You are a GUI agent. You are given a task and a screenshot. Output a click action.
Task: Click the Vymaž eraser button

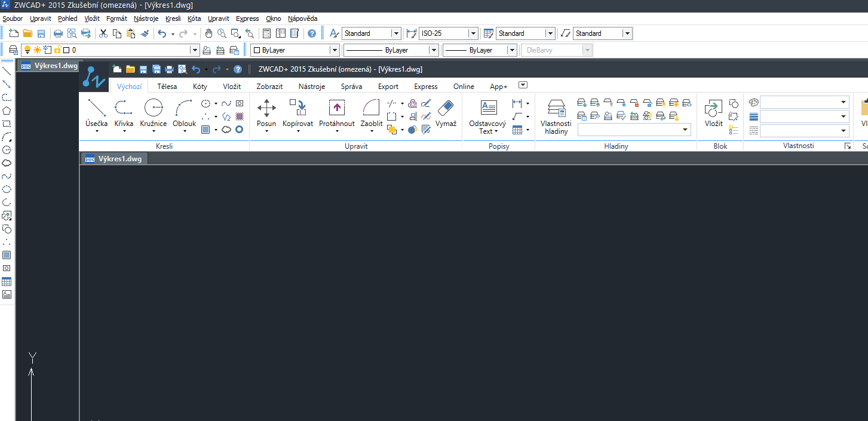click(x=446, y=113)
